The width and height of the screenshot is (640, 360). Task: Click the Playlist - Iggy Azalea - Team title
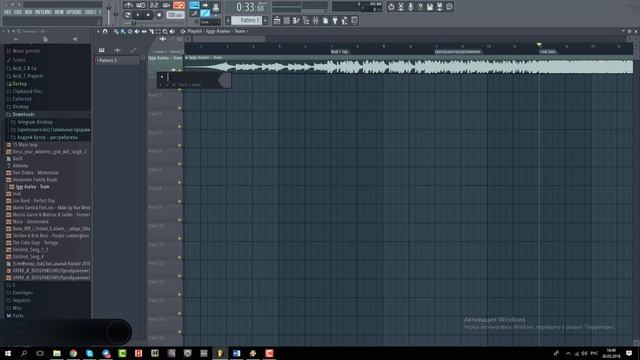[216, 31]
